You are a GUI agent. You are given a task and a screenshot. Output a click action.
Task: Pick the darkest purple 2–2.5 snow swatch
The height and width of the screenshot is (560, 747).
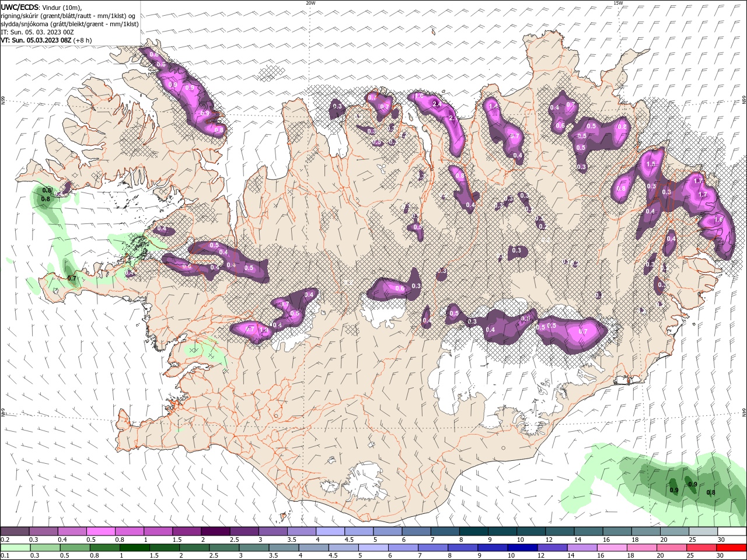215,531
